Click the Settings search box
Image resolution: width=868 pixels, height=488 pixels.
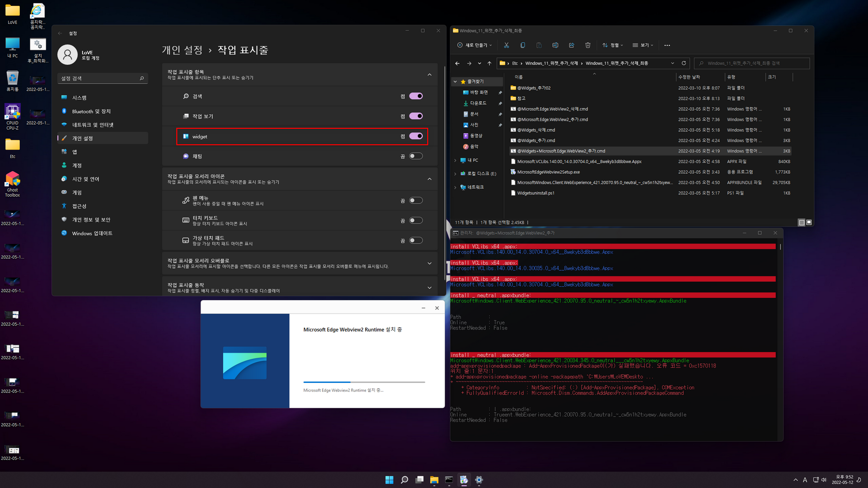[103, 78]
